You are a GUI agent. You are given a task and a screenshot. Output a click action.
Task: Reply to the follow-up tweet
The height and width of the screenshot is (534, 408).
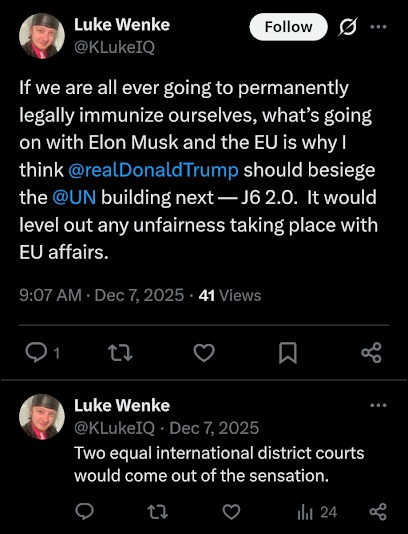(x=84, y=512)
